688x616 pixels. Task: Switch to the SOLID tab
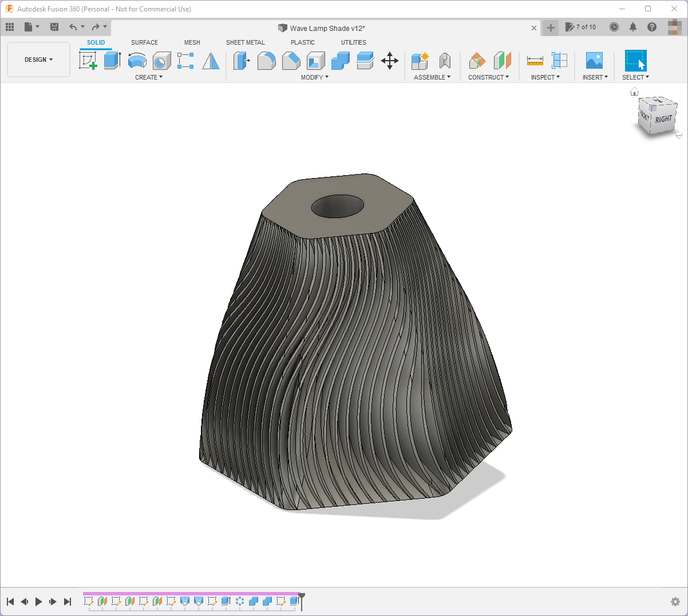pos(96,42)
